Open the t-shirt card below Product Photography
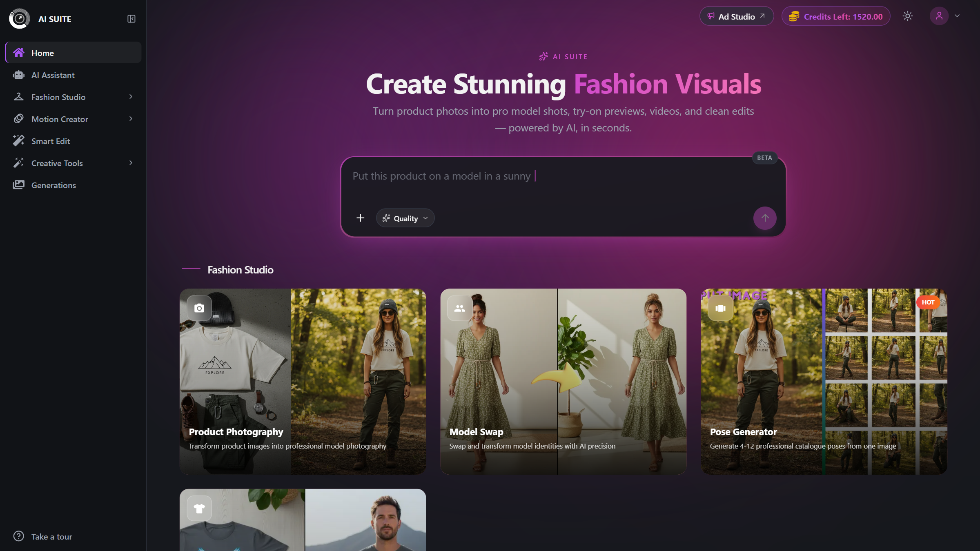The height and width of the screenshot is (551, 980). [303, 520]
